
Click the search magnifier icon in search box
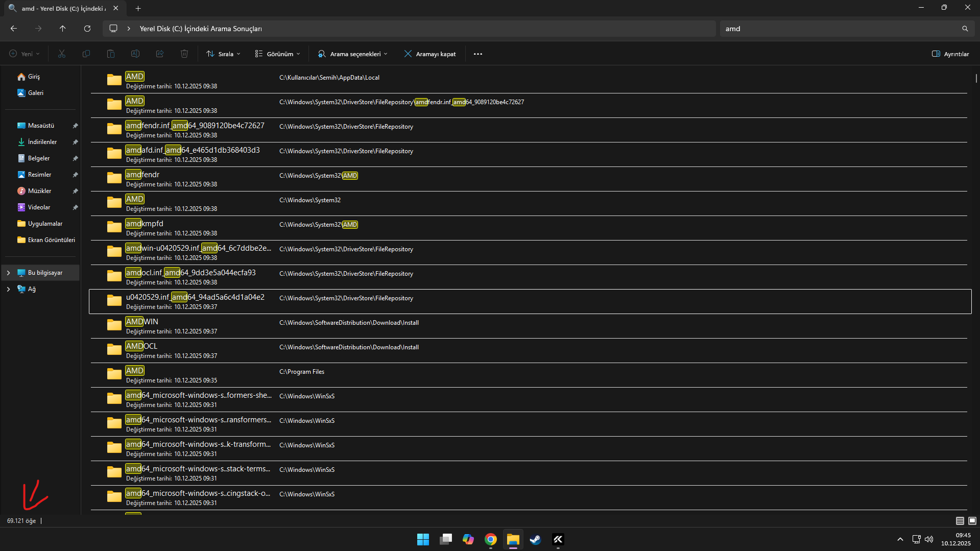click(x=965, y=29)
